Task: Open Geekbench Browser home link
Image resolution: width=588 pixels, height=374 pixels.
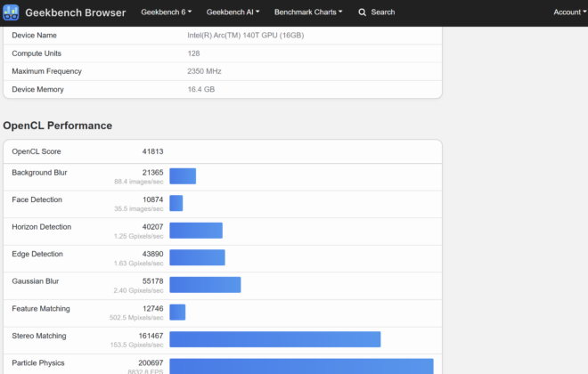Action: tap(76, 12)
